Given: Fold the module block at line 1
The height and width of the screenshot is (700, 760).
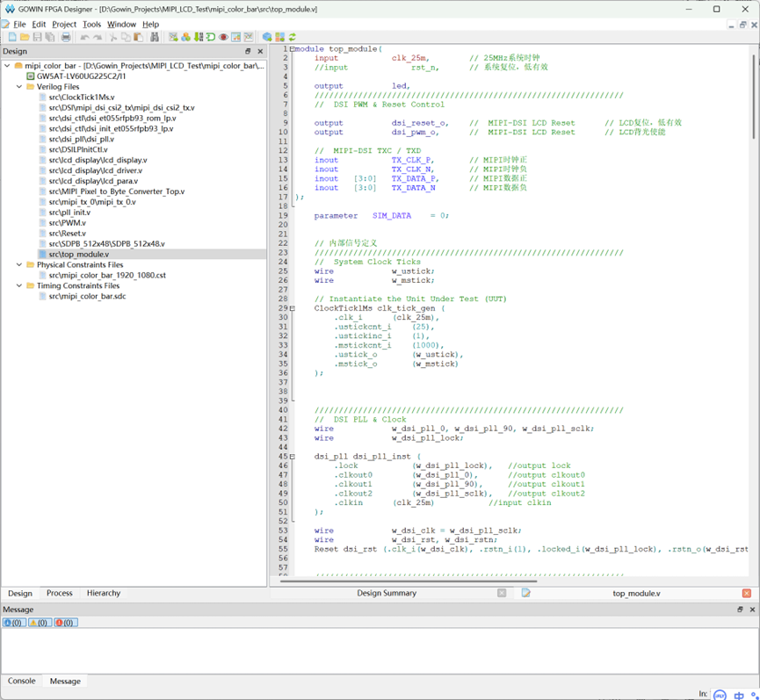Looking at the screenshot, I should coord(293,49).
